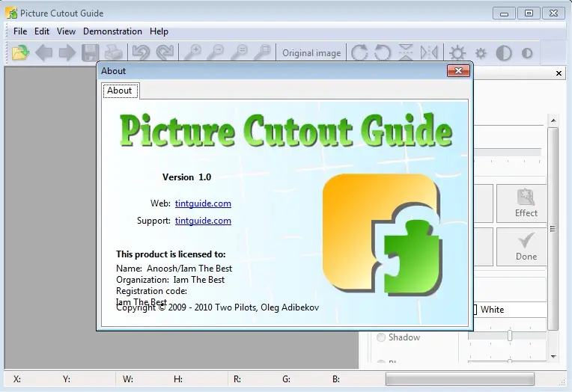Image resolution: width=572 pixels, height=392 pixels.
Task: Click the Version 1.0 text
Action: (186, 177)
